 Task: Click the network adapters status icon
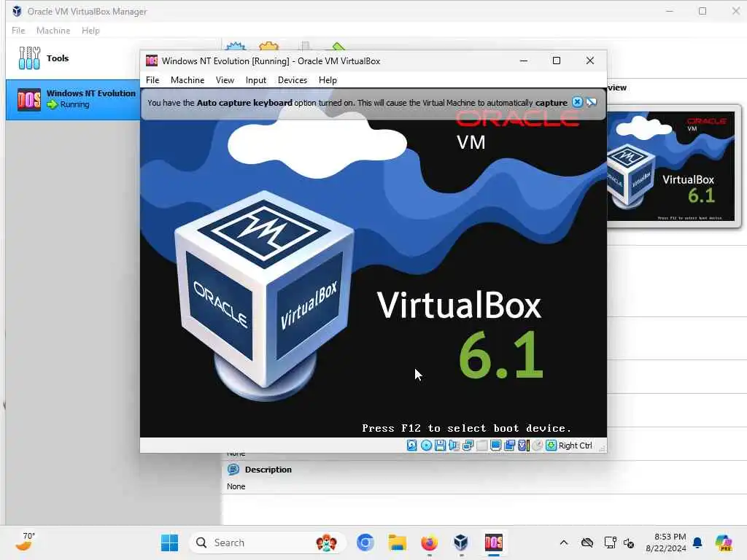[x=468, y=446]
